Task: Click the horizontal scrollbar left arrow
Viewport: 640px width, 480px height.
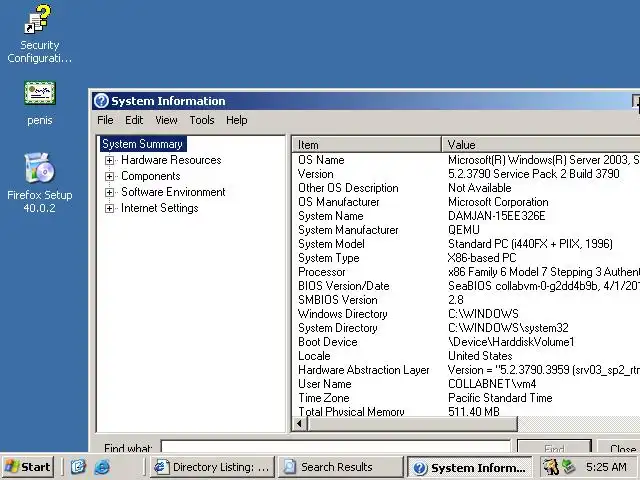Action: 300,424
